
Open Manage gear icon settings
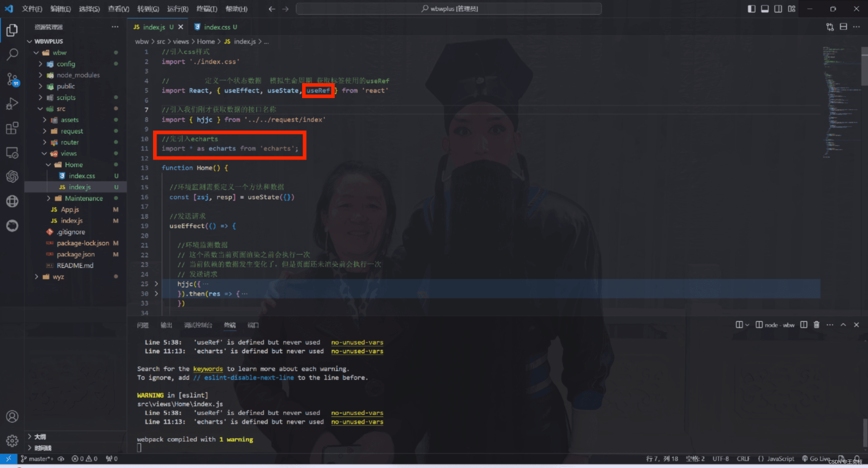click(12, 441)
